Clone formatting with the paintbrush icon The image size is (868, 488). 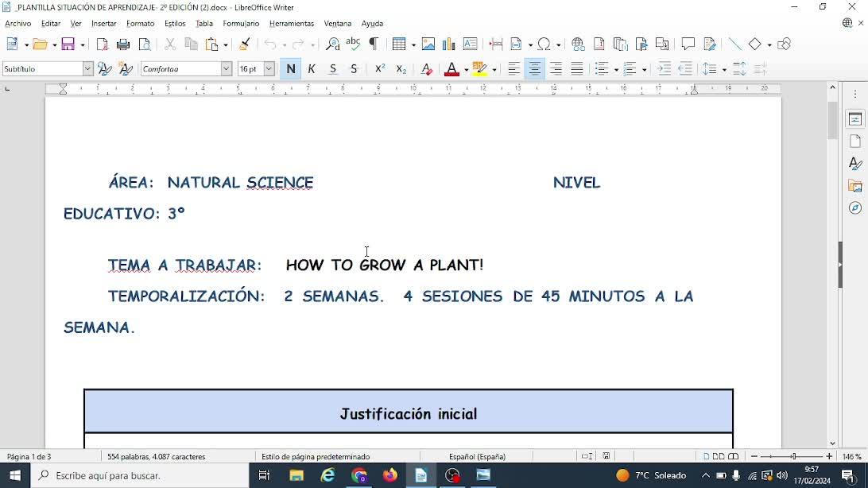point(245,45)
